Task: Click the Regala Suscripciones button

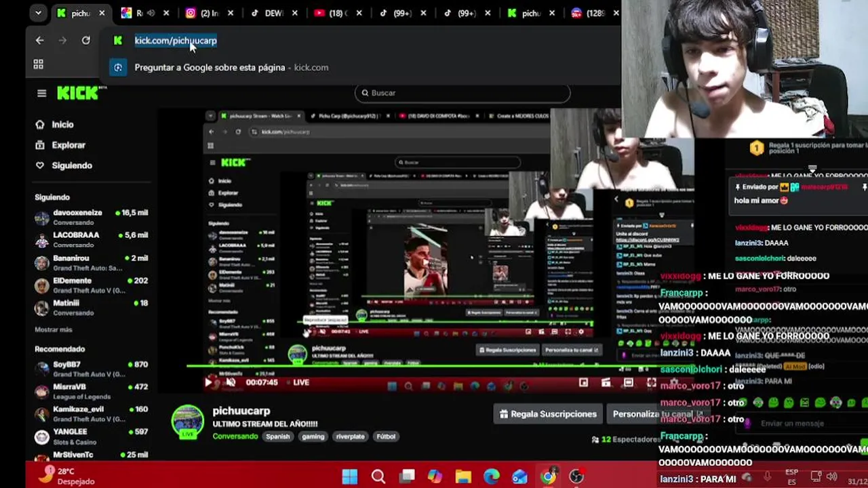Action: (x=548, y=414)
